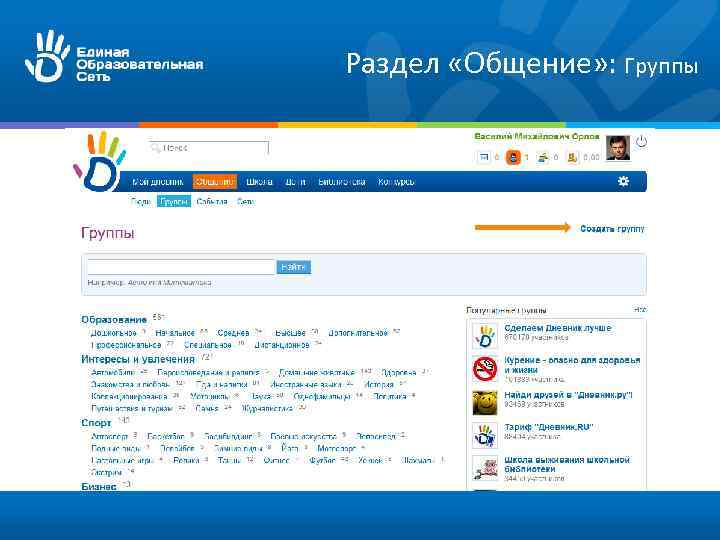
Task: Open the Знакомства и любовь subcategory
Action: tap(130, 384)
